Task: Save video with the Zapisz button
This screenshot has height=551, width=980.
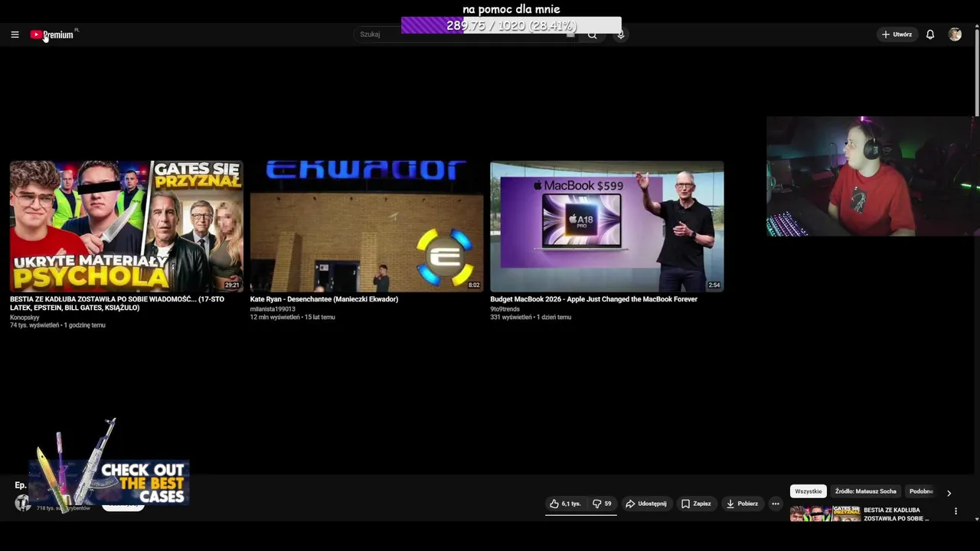Action: [696, 504]
